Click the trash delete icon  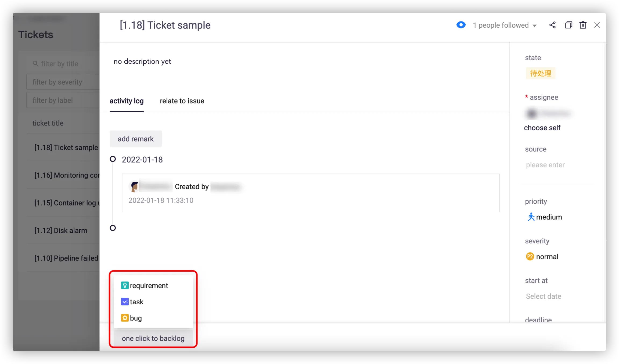click(x=583, y=25)
